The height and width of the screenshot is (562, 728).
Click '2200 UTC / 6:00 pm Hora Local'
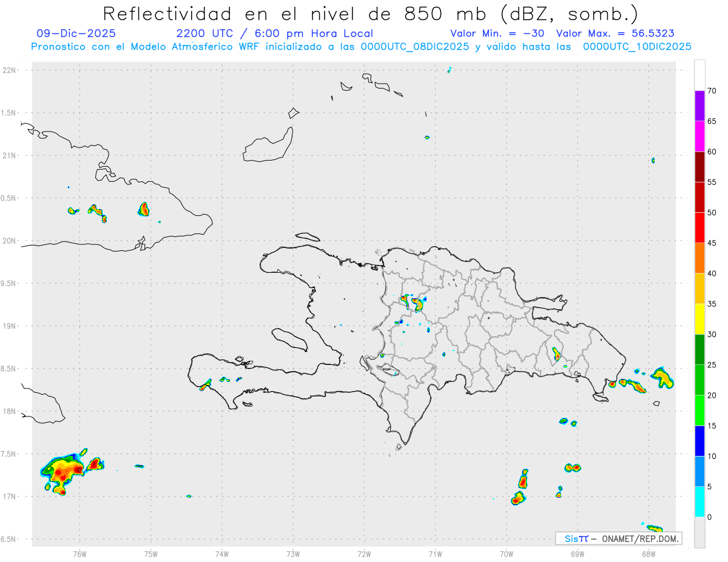coord(274,33)
